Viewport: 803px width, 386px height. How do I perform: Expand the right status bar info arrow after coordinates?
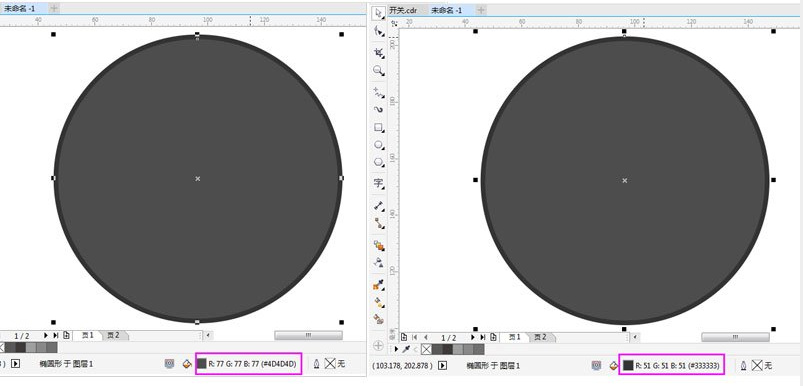442,366
